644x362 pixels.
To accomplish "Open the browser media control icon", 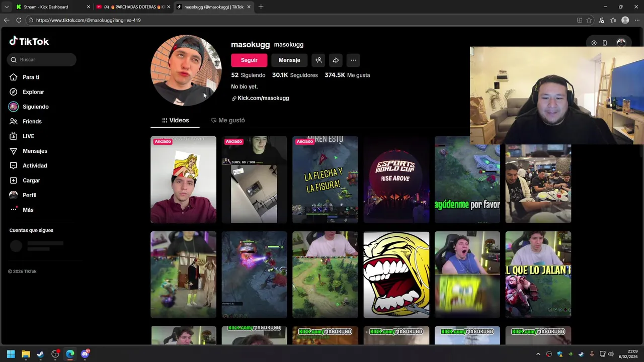I will [601, 20].
